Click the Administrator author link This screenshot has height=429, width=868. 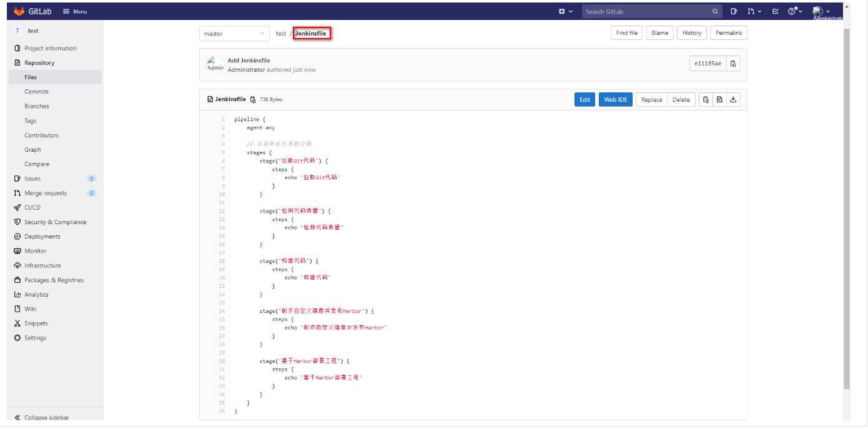246,70
